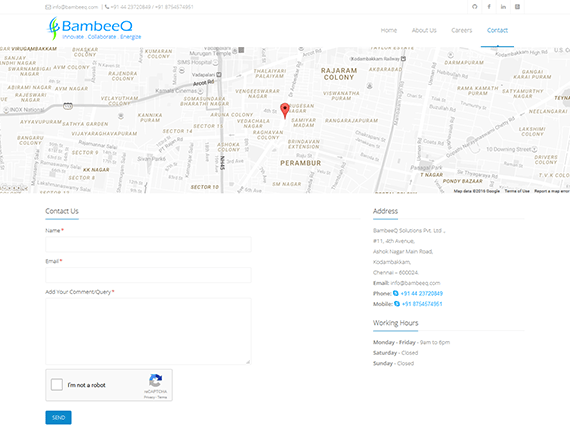
Task: Click the Monday - Friday hours line
Action: pyautogui.click(x=412, y=342)
